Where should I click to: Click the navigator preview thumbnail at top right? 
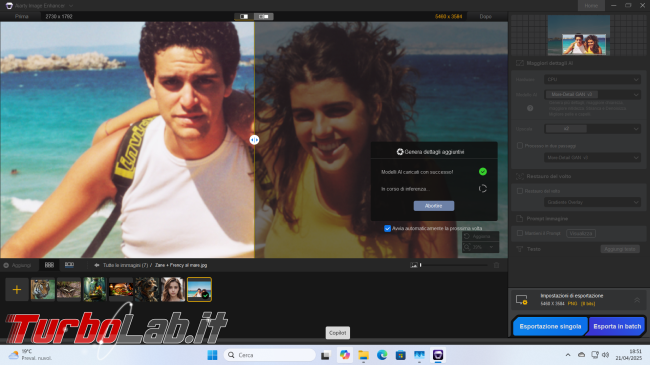coord(579,35)
